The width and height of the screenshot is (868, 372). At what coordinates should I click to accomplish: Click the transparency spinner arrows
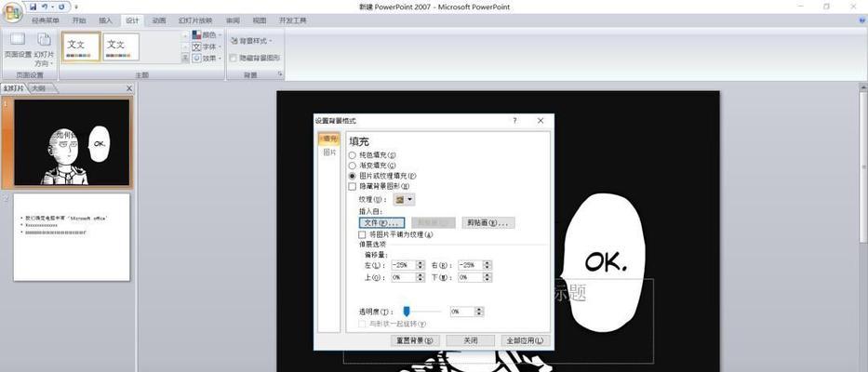pyautogui.click(x=479, y=312)
